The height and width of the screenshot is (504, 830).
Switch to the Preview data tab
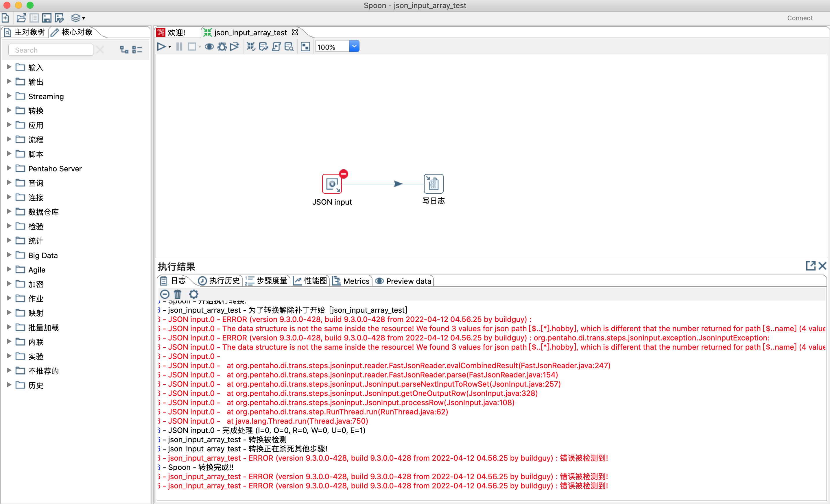pos(403,281)
